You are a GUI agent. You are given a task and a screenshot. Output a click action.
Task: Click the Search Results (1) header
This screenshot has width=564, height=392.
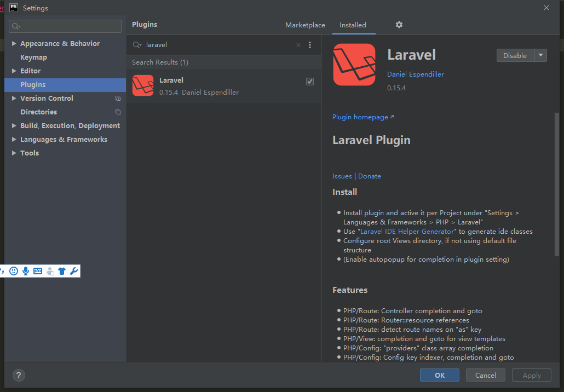[160, 62]
